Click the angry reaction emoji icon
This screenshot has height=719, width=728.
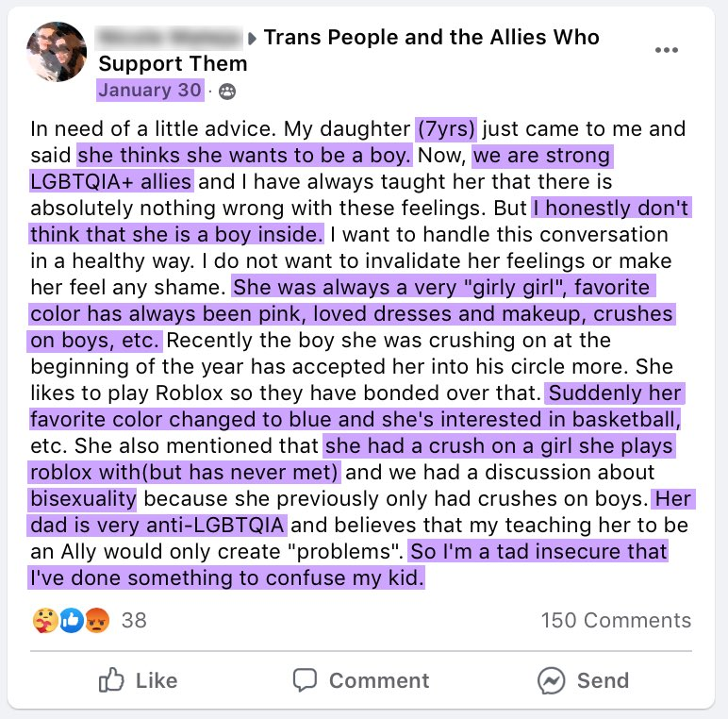(x=97, y=620)
